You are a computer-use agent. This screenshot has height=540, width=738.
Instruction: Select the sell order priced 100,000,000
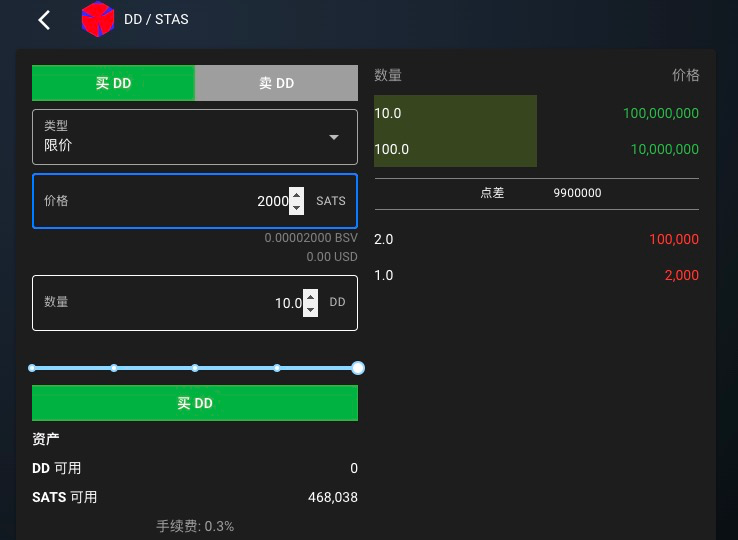click(536, 113)
